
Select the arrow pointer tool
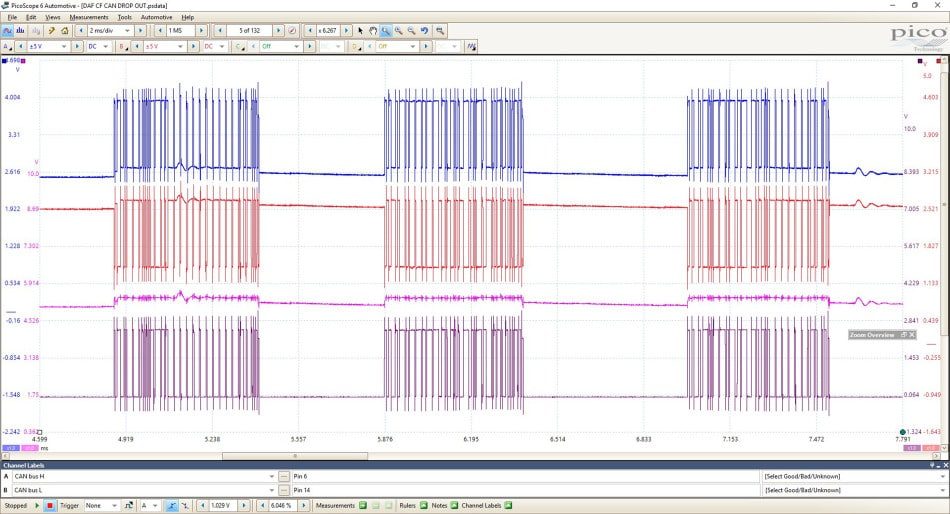click(361, 30)
